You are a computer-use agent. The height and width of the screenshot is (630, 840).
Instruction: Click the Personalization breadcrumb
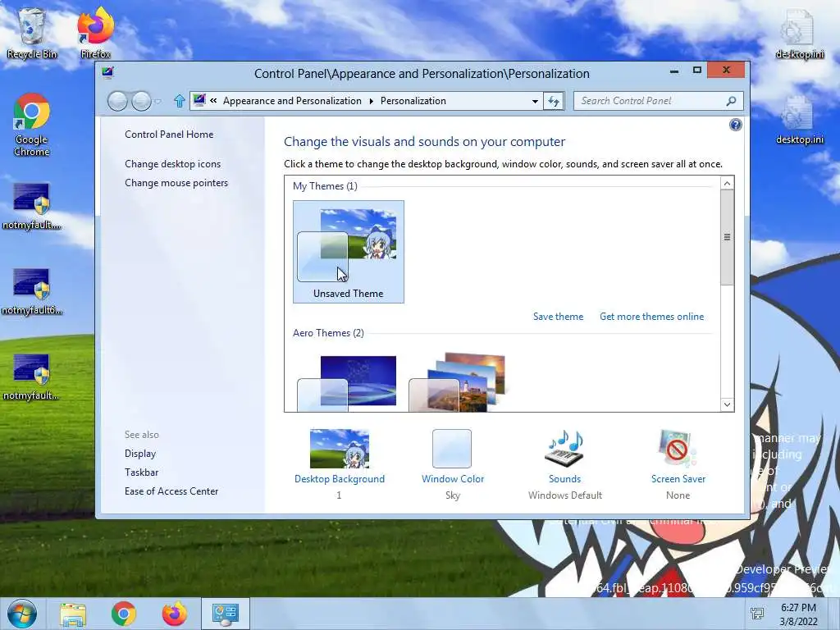[413, 101]
